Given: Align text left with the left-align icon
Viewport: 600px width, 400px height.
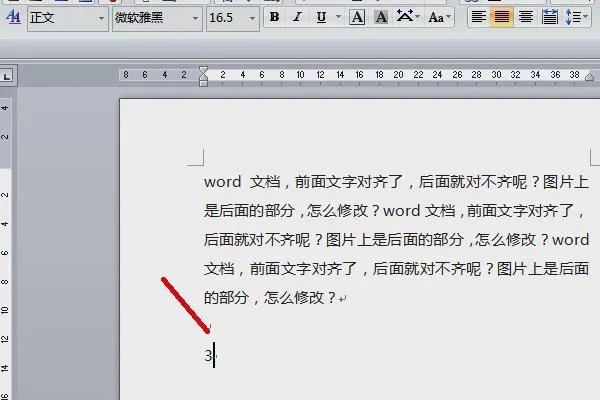Looking at the screenshot, I should coord(478,17).
